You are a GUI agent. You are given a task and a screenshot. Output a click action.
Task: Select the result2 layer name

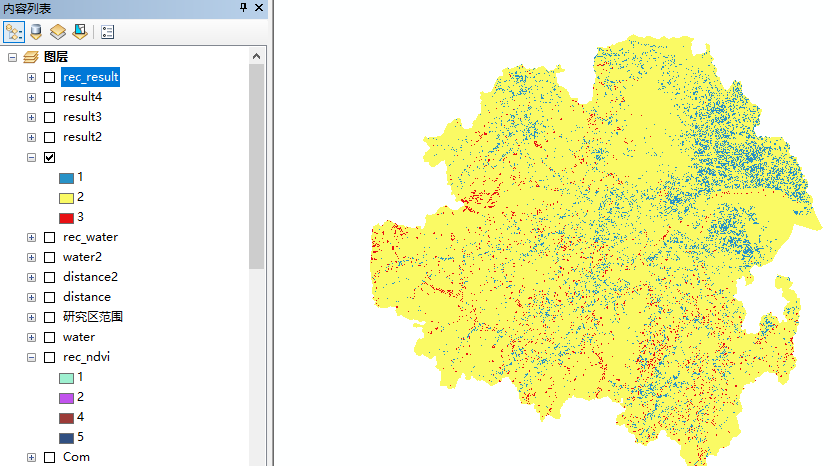[82, 137]
